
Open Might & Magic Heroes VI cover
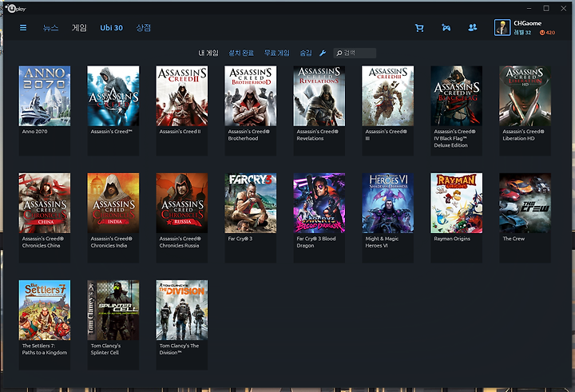[x=387, y=203]
